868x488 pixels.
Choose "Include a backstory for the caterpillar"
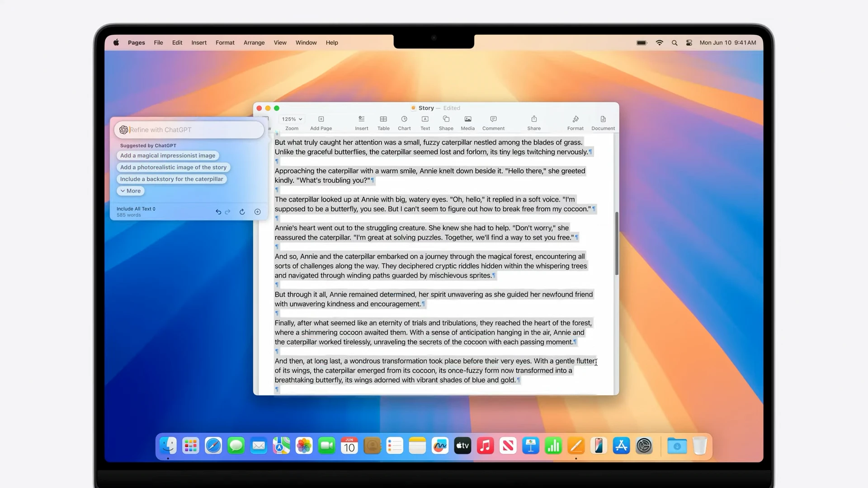tap(172, 179)
